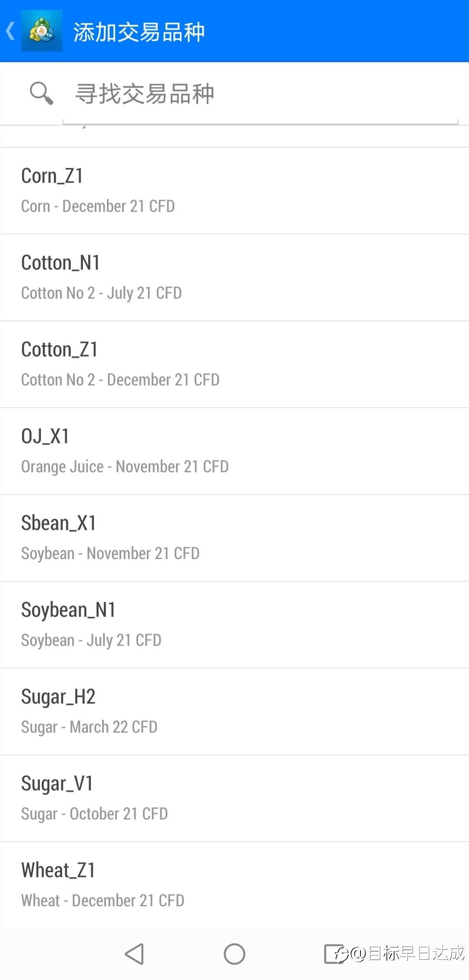The height and width of the screenshot is (980, 469).
Task: Tap the magnifying glass search icon
Action: [41, 93]
